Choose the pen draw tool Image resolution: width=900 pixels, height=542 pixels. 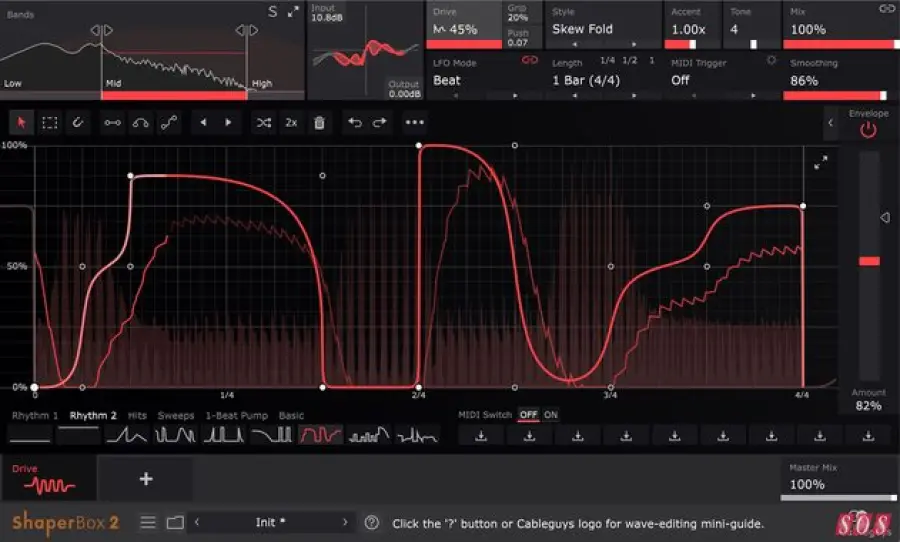[x=77, y=122]
